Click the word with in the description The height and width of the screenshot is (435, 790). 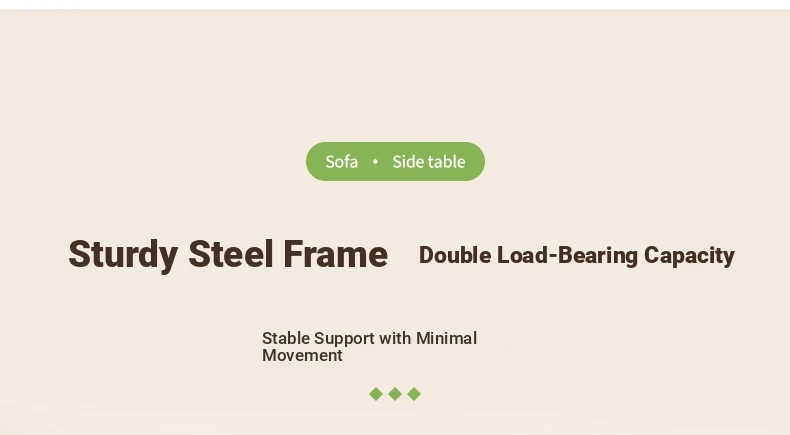[x=395, y=338]
